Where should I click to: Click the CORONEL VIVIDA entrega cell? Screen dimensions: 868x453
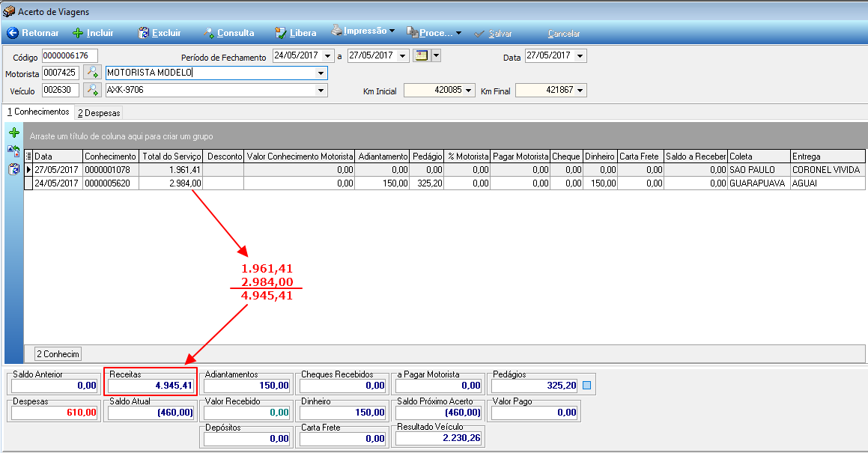point(828,169)
